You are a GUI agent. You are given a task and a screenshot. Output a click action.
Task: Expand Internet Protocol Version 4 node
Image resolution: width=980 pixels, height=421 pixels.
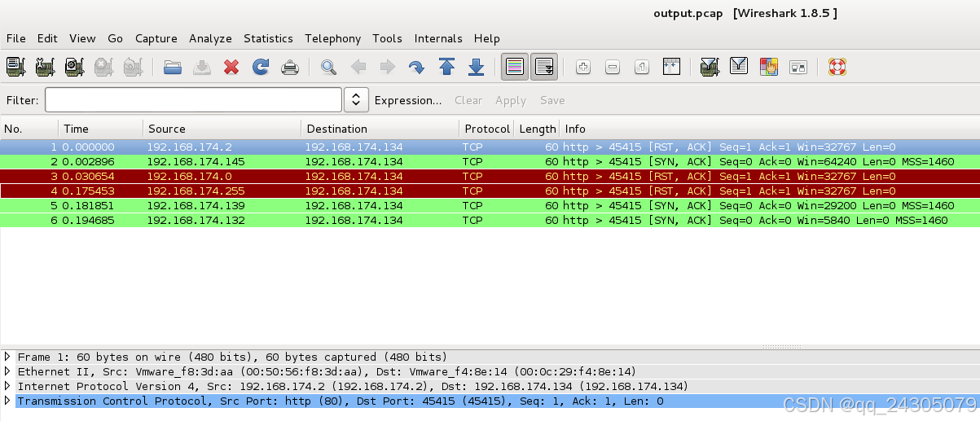pyautogui.click(x=7, y=386)
